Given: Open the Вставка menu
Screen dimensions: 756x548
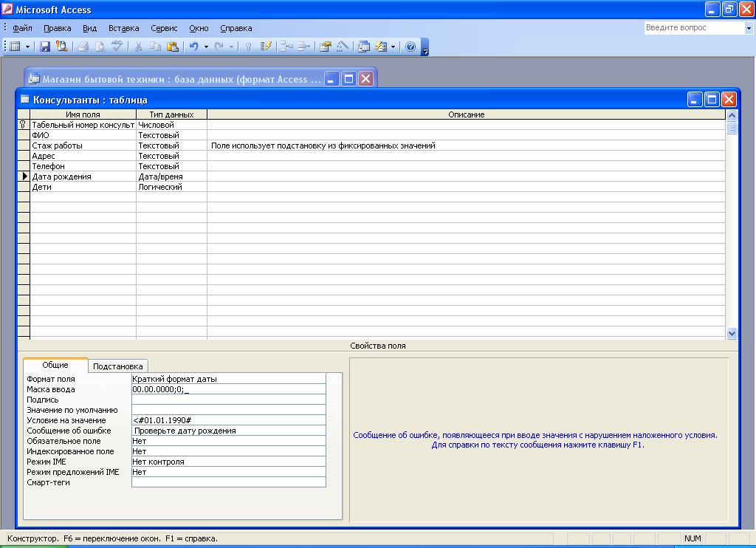Looking at the screenshot, I should pyautogui.click(x=123, y=28).
